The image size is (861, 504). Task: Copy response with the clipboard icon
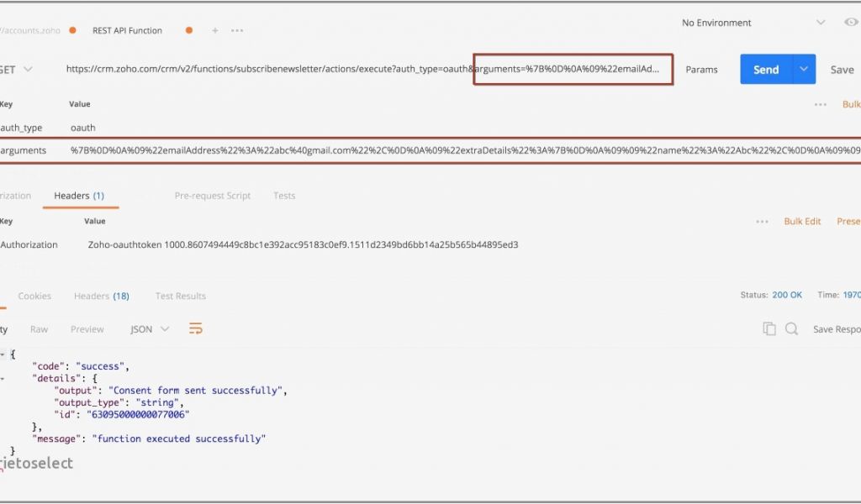769,328
